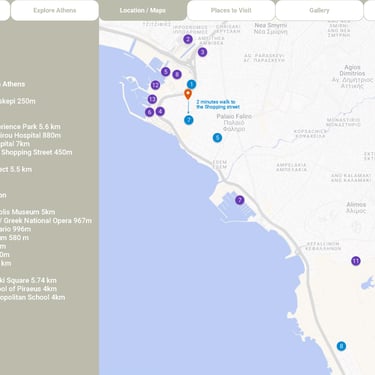Click purple map marker number 2
The width and height of the screenshot is (375, 375).
(x=188, y=39)
